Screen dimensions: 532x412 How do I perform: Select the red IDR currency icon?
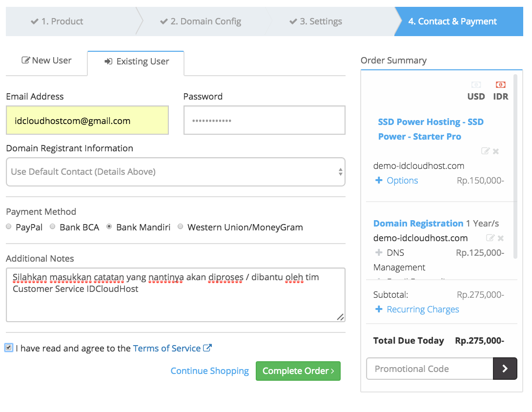coord(500,84)
